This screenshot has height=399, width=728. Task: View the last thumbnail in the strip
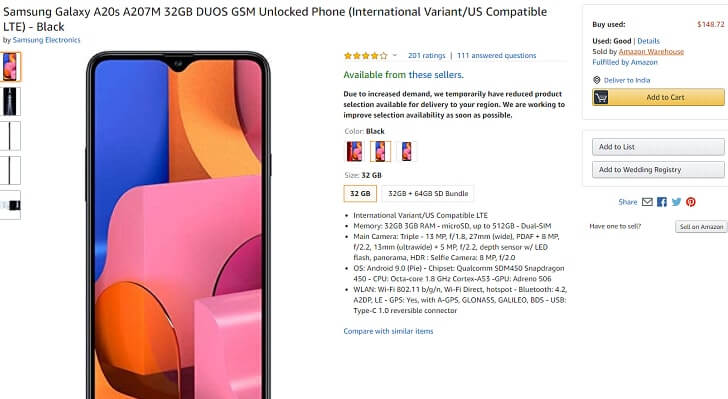10,205
